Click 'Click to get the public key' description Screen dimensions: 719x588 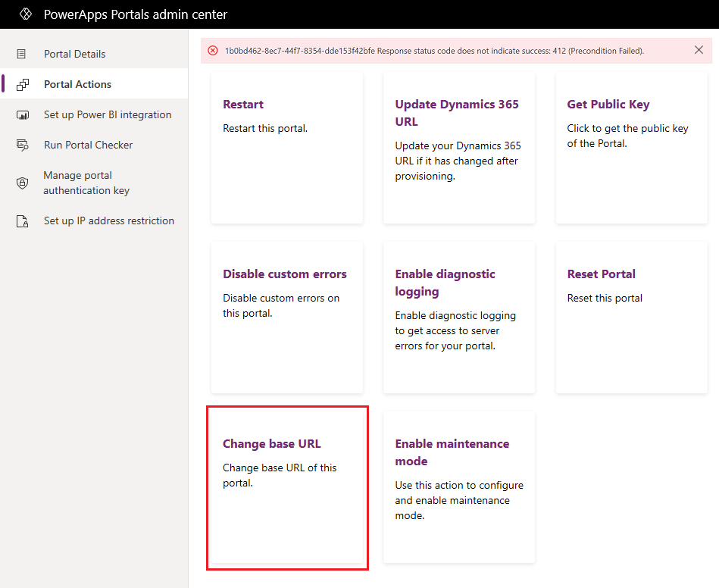[627, 136]
